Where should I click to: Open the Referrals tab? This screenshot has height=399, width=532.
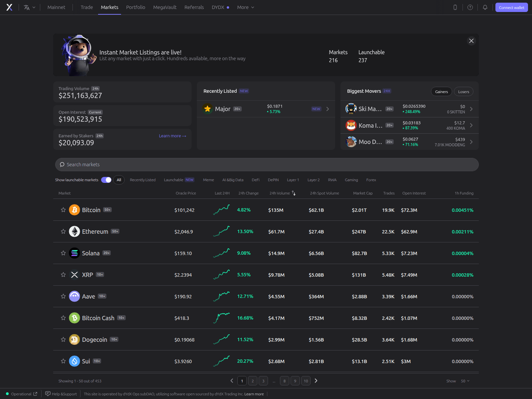point(194,7)
